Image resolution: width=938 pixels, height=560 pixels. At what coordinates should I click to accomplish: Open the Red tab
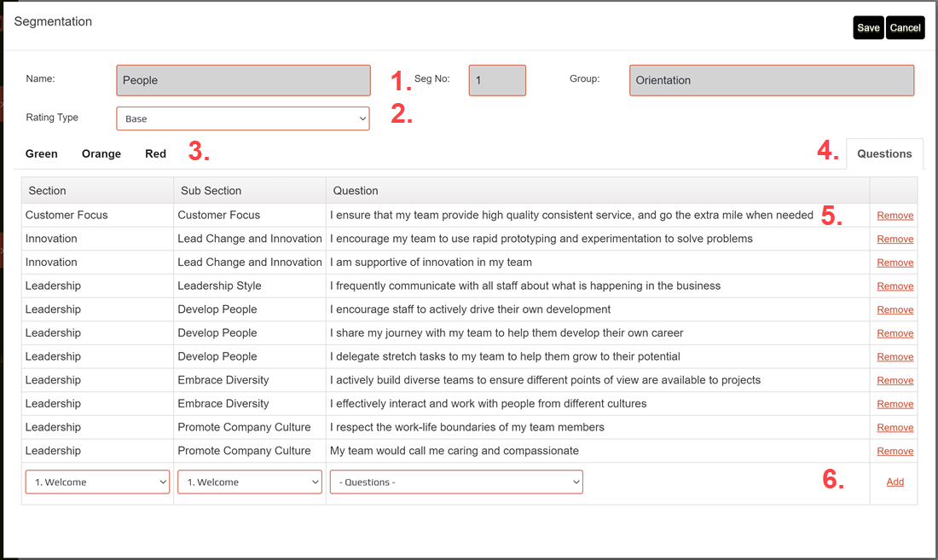155,153
